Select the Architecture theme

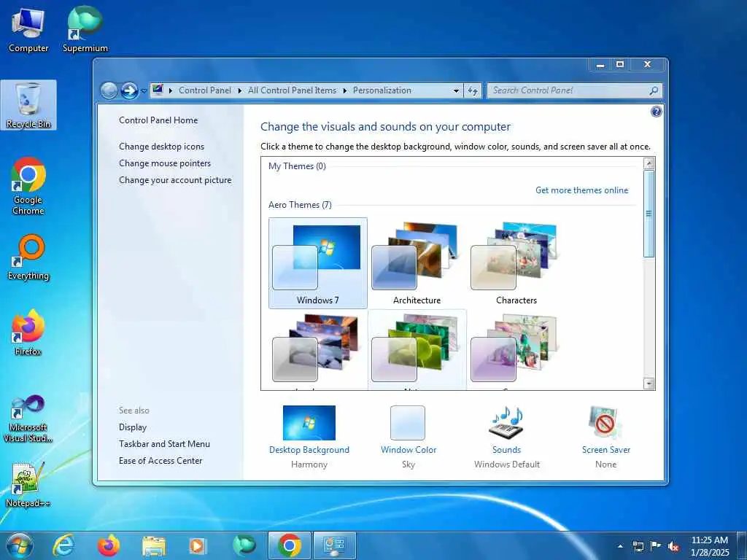click(x=417, y=263)
